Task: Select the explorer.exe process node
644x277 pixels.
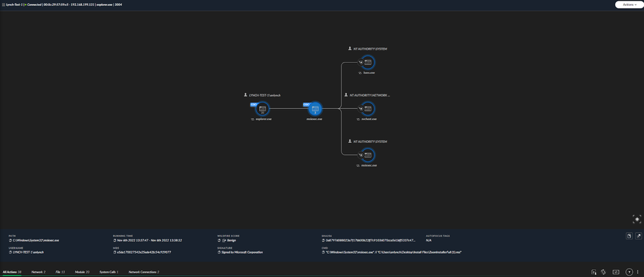Action: [x=262, y=109]
